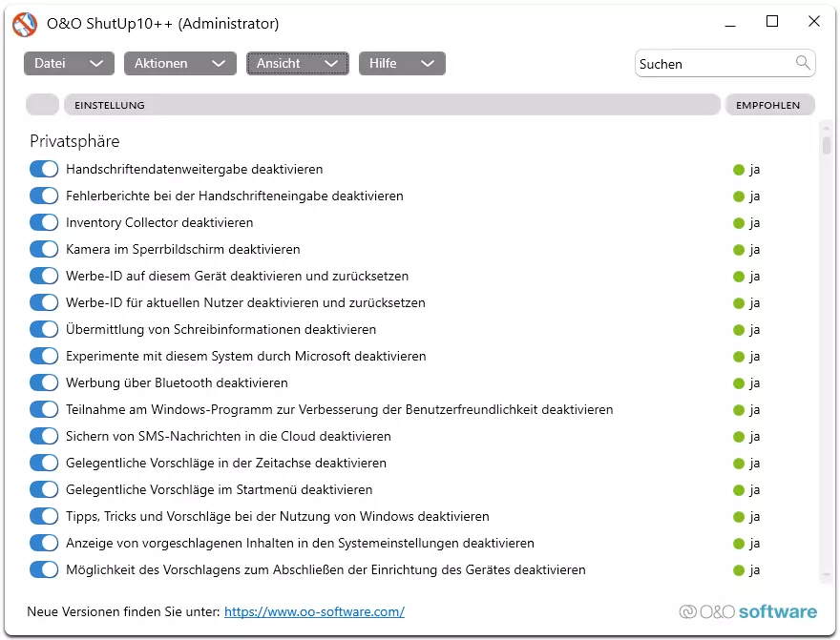Click green recommendation dot for Inventory Collector
Image resolution: width=840 pixels, height=640 pixels.
point(739,223)
